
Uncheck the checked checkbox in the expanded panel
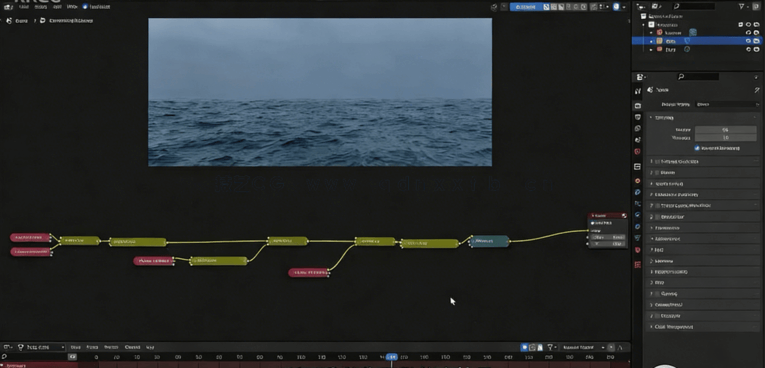click(x=697, y=148)
